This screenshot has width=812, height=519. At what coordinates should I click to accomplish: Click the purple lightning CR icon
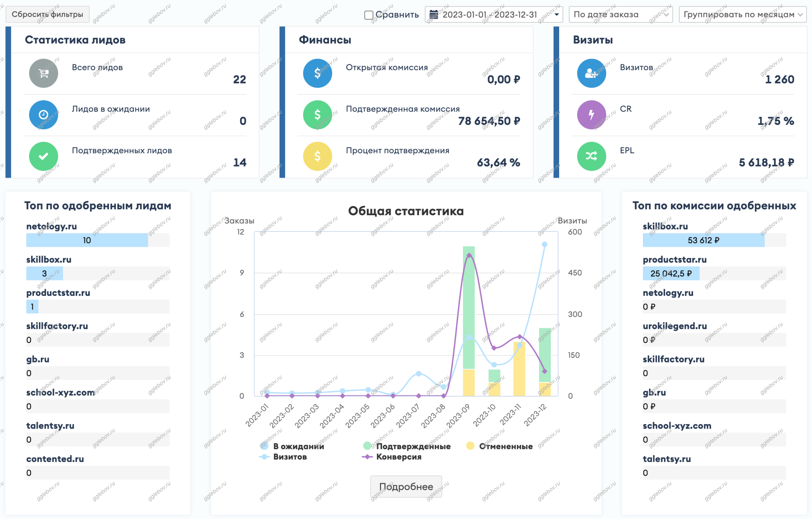point(591,115)
